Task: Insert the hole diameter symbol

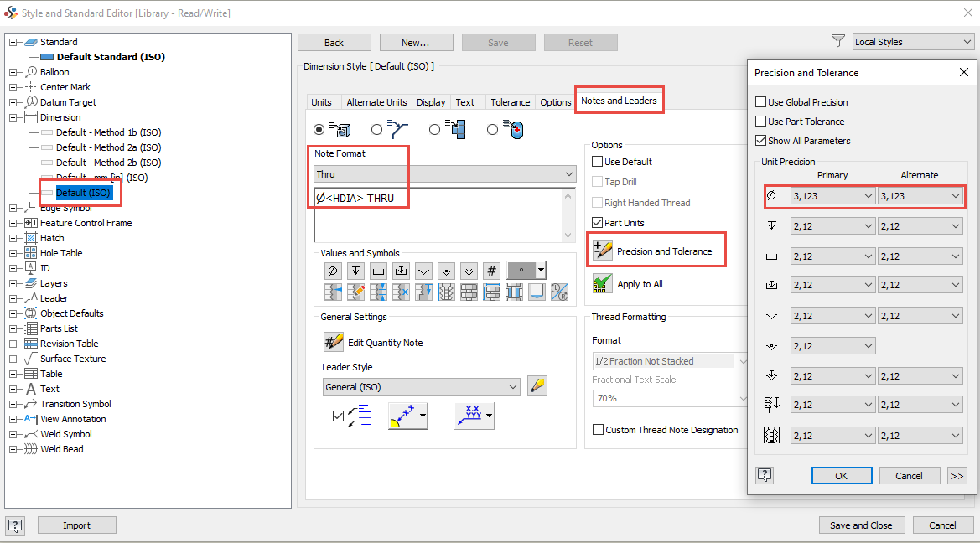Action: (x=333, y=271)
